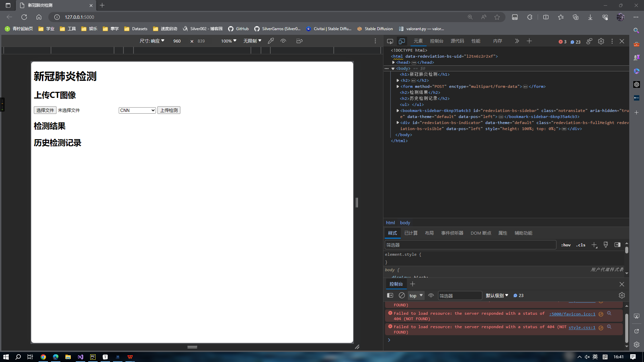Viewport: 644px width, 362px height.
Task: Expand the form element in the DOM tree
Action: tap(398, 86)
